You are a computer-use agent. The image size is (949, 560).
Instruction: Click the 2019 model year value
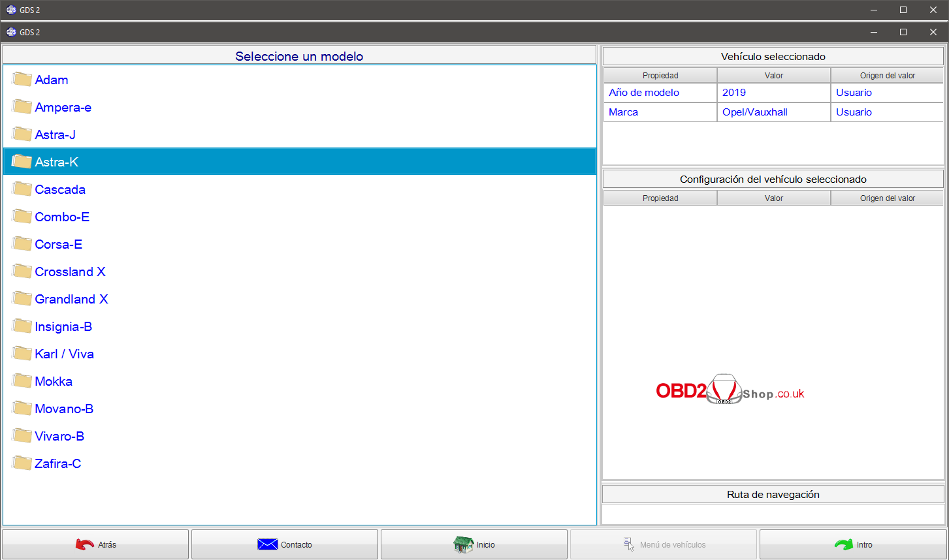tap(734, 93)
